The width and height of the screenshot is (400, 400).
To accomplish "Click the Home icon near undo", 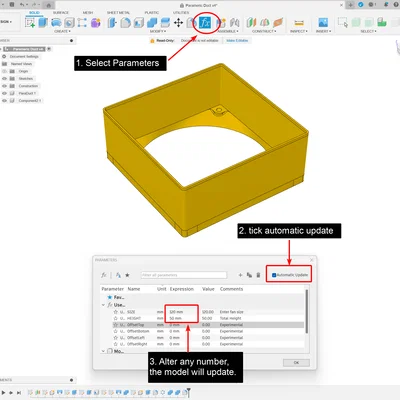I will 48,5.
